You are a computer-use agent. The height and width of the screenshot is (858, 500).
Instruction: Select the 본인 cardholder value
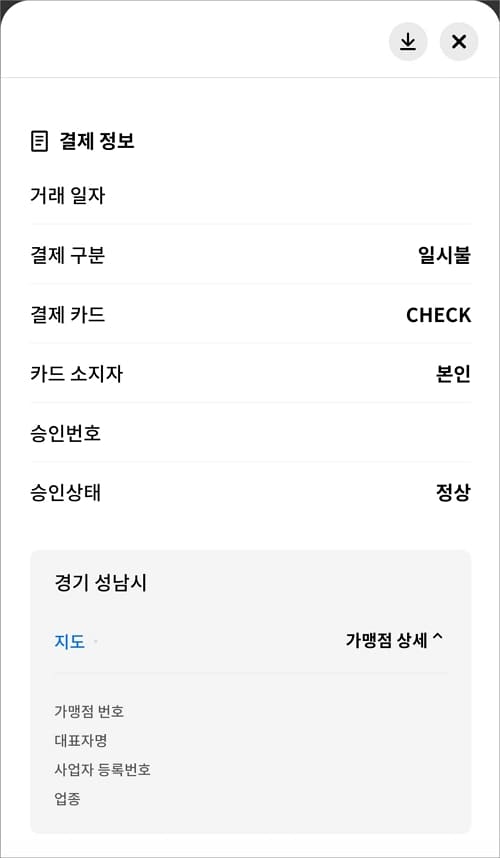point(453,374)
